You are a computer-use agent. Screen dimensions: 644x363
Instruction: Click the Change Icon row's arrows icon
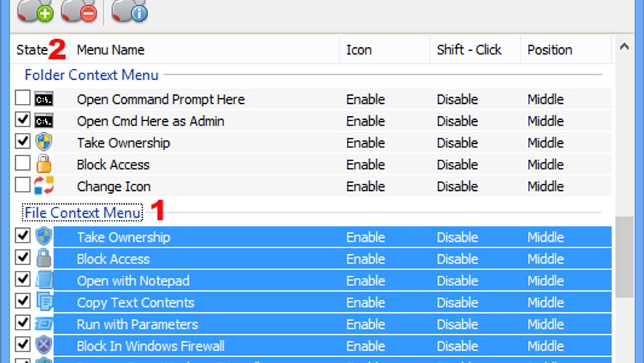coord(44,185)
